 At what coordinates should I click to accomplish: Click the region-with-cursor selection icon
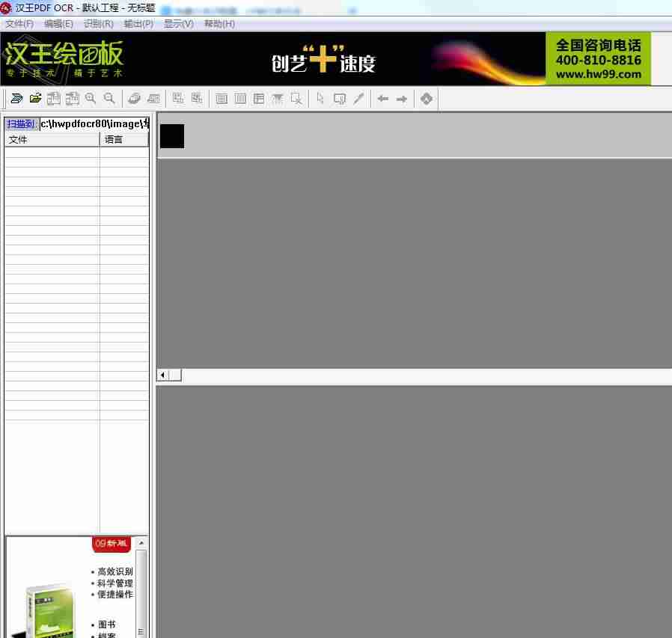coord(296,99)
